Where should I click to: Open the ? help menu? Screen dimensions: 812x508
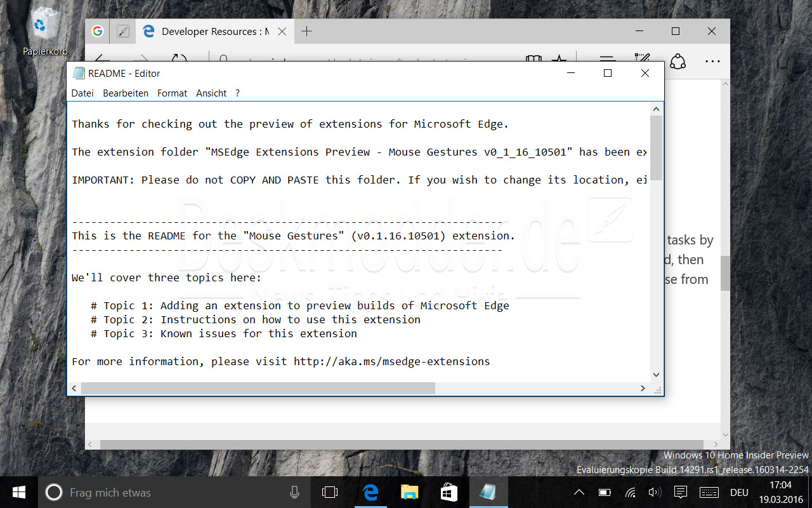(237, 93)
